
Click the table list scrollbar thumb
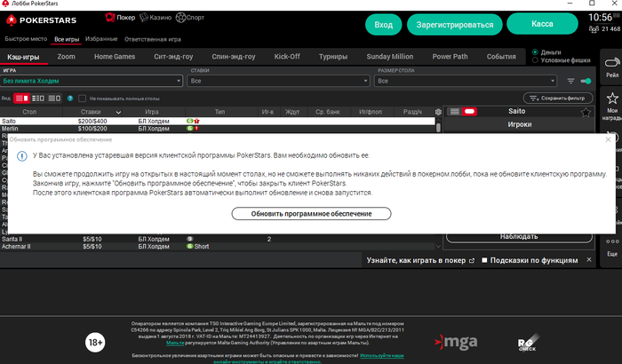[438, 127]
